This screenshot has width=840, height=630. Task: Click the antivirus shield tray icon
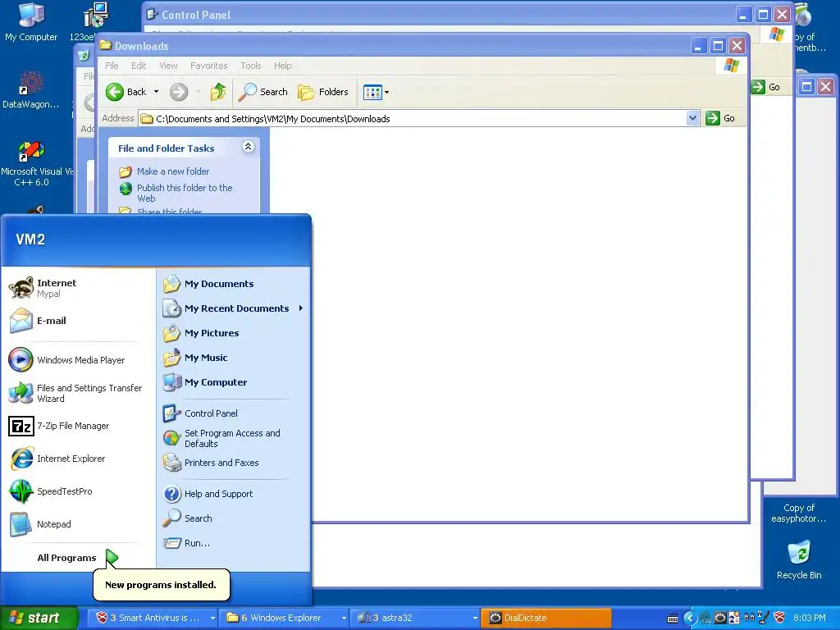779,619
